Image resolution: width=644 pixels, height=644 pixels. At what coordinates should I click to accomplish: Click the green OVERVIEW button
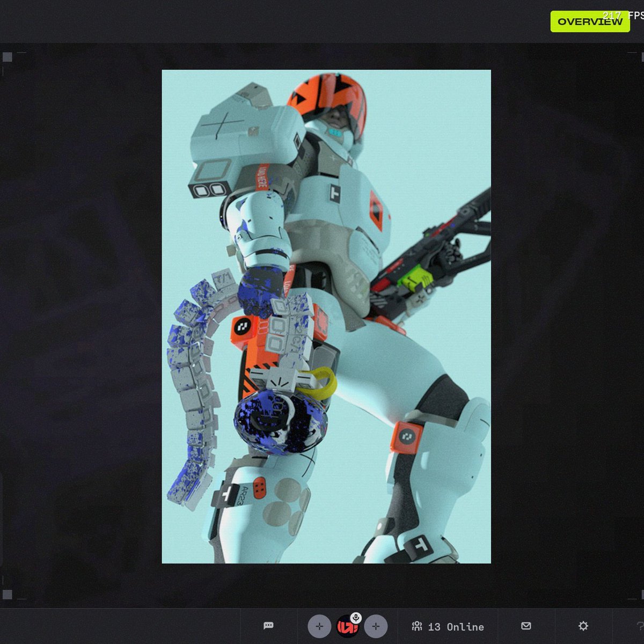tap(590, 21)
